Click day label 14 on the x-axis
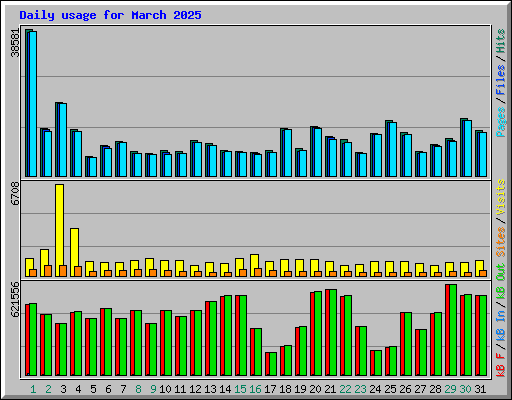The image size is (512, 400). click(x=225, y=389)
